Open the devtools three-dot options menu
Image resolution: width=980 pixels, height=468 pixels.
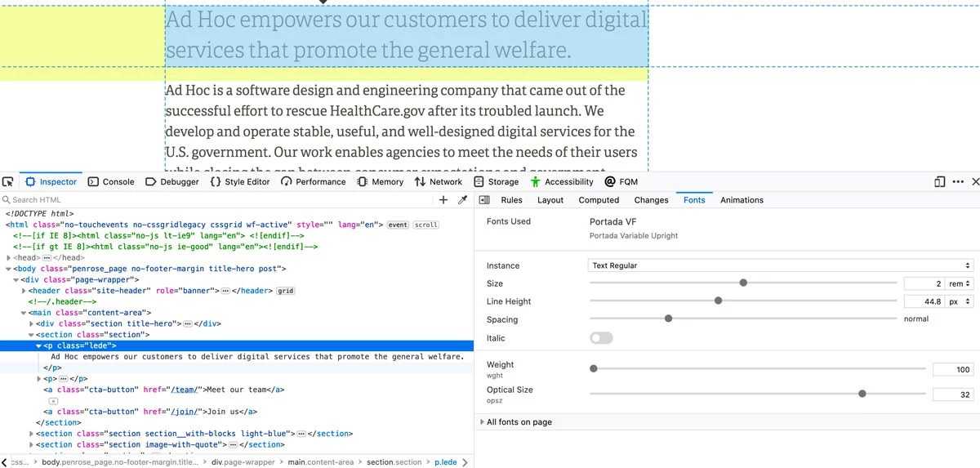click(958, 181)
